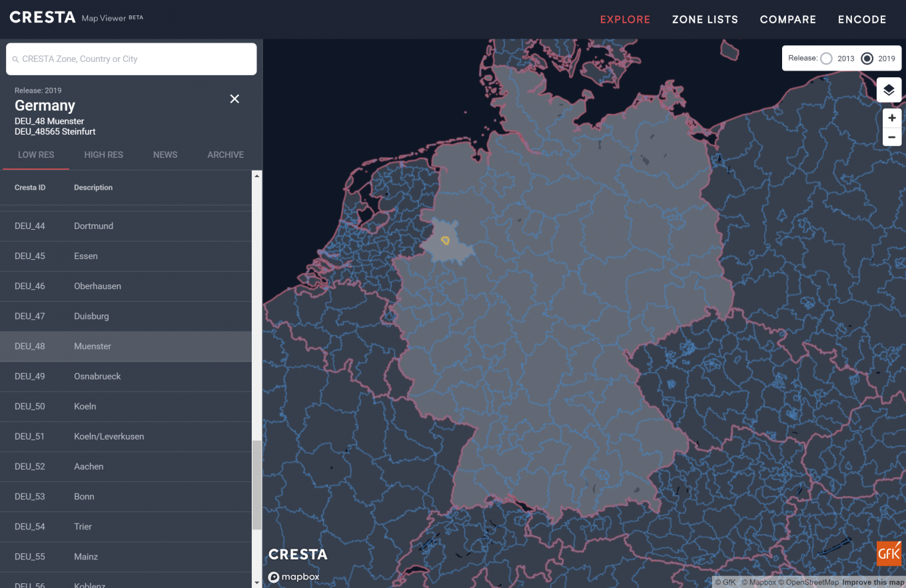Image resolution: width=906 pixels, height=588 pixels.
Task: Open the ARCHIVE tab
Action: (x=225, y=154)
